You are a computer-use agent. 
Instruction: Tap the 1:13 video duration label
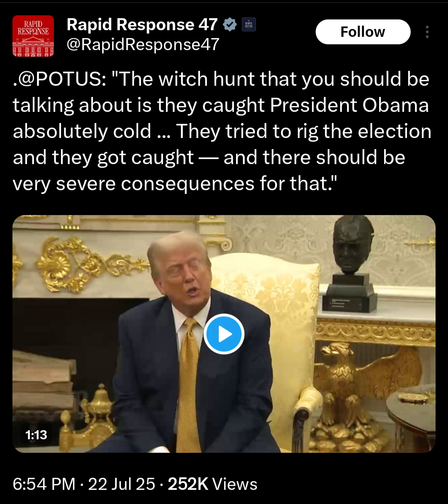36,435
